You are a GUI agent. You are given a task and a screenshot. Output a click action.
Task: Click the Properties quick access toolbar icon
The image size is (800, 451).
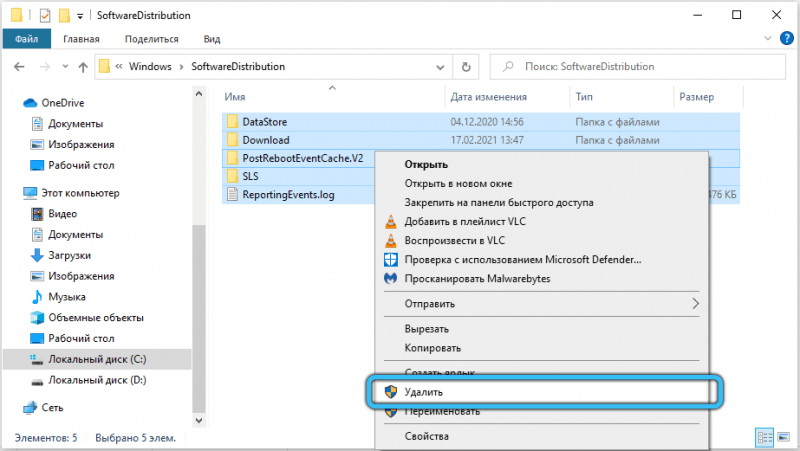coord(45,16)
